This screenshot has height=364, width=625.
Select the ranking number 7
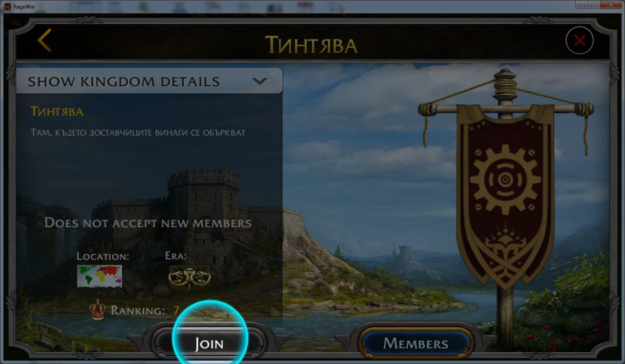tap(176, 310)
